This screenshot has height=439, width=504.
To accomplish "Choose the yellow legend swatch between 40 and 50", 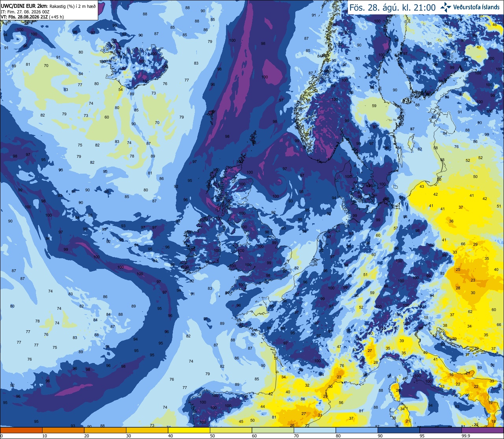I will (x=189, y=430).
